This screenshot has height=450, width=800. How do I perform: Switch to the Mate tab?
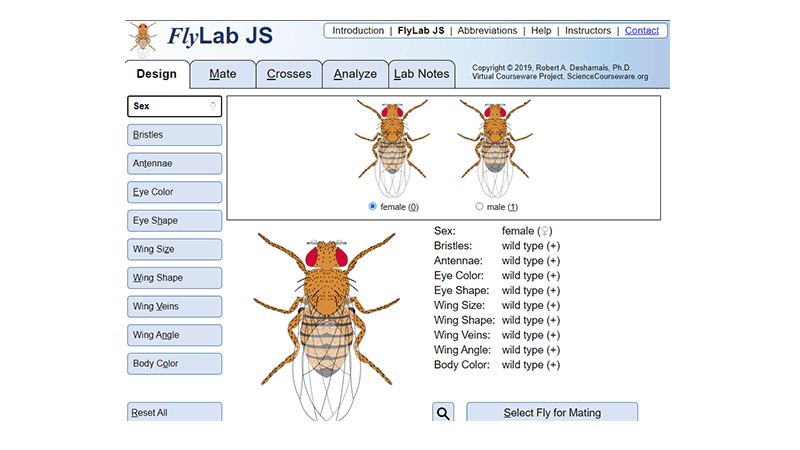click(223, 74)
